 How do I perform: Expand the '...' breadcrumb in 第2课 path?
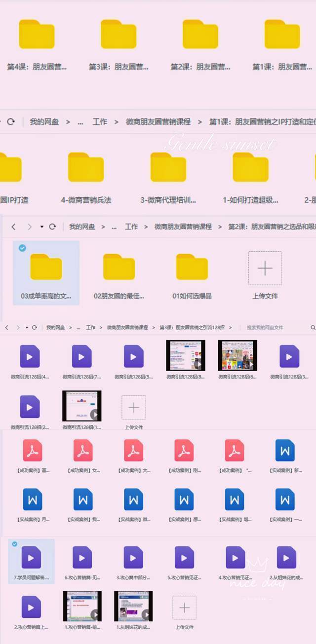pyautogui.click(x=115, y=227)
